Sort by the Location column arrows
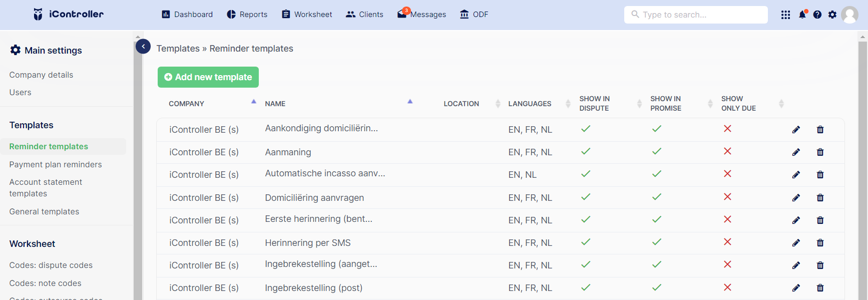Image resolution: width=868 pixels, height=300 pixels. [498, 104]
